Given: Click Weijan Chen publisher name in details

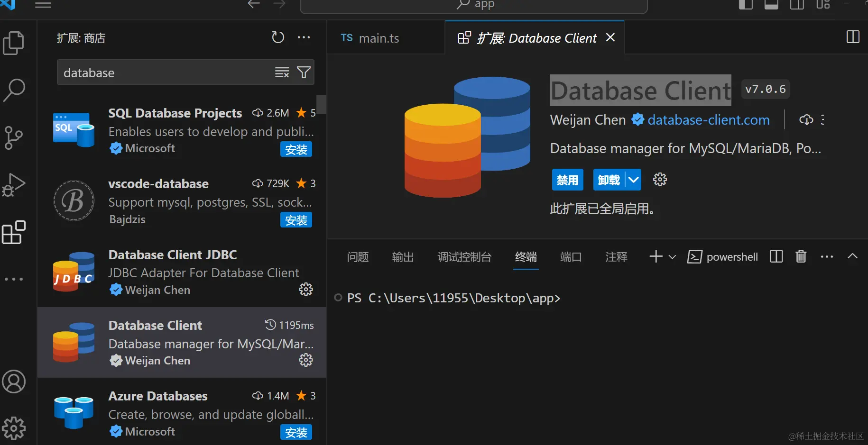Looking at the screenshot, I should [x=588, y=120].
